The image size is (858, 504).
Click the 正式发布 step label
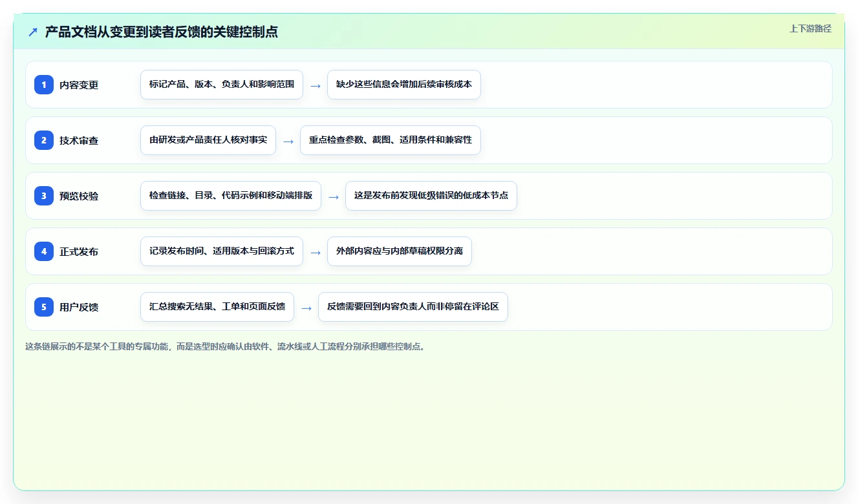pyautogui.click(x=79, y=251)
